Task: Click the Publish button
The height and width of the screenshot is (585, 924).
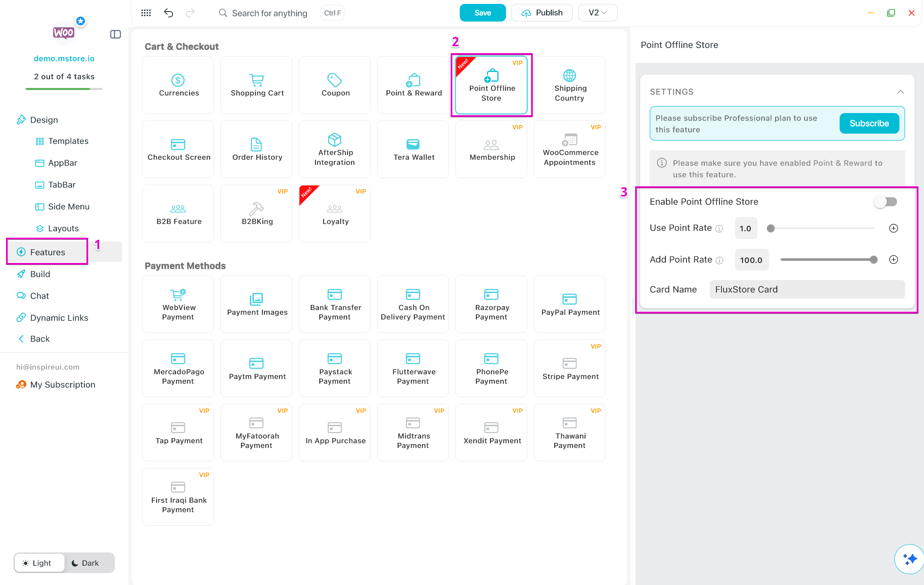Action: 542,13
